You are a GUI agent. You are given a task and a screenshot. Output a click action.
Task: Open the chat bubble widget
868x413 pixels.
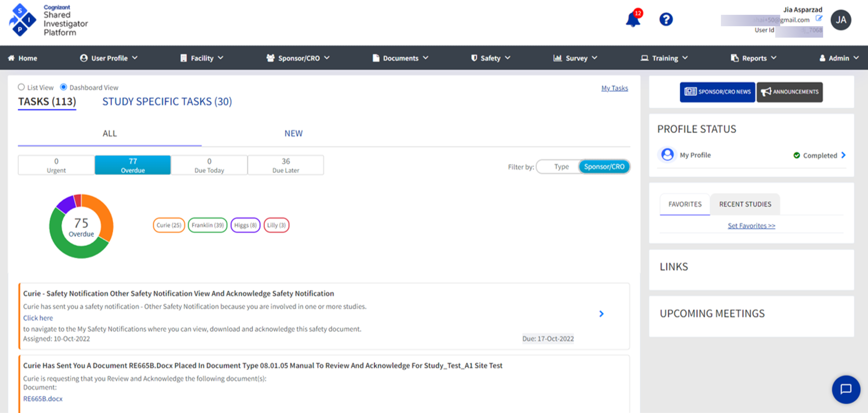pos(846,389)
